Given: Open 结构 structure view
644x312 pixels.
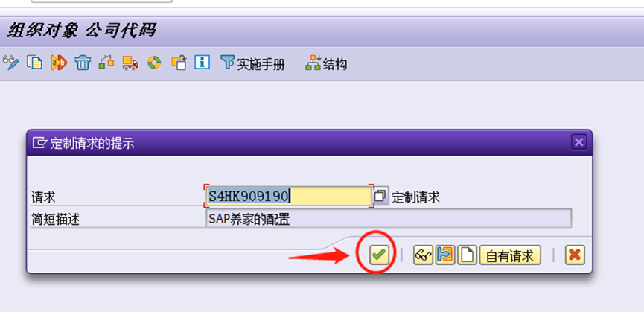Looking at the screenshot, I should pyautogui.click(x=327, y=63).
